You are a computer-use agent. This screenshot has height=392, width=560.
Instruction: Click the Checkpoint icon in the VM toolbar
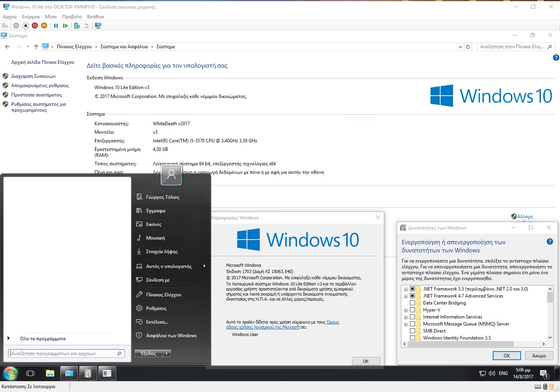click(77, 26)
